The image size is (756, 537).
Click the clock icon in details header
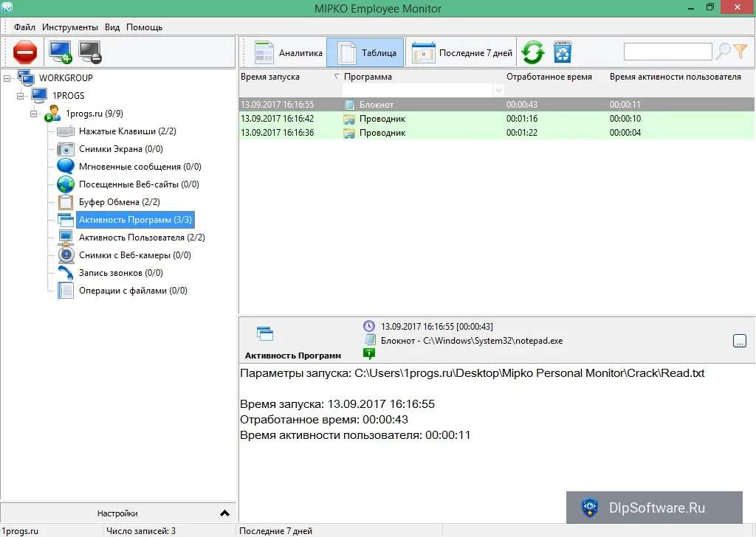click(x=369, y=326)
